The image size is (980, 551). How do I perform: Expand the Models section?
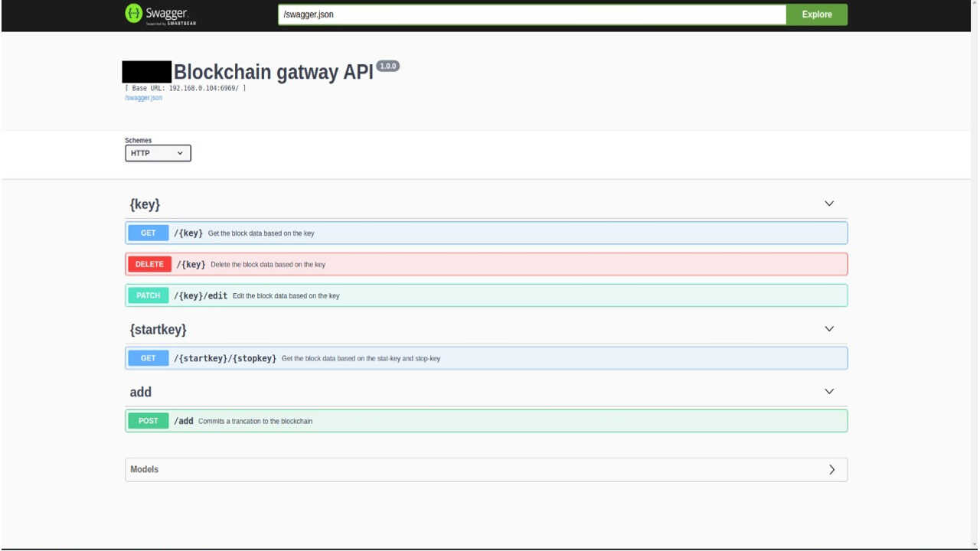click(x=831, y=469)
